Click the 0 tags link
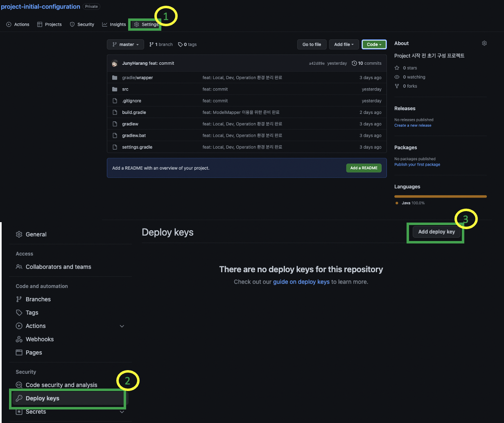This screenshot has width=504, height=423. 188,44
